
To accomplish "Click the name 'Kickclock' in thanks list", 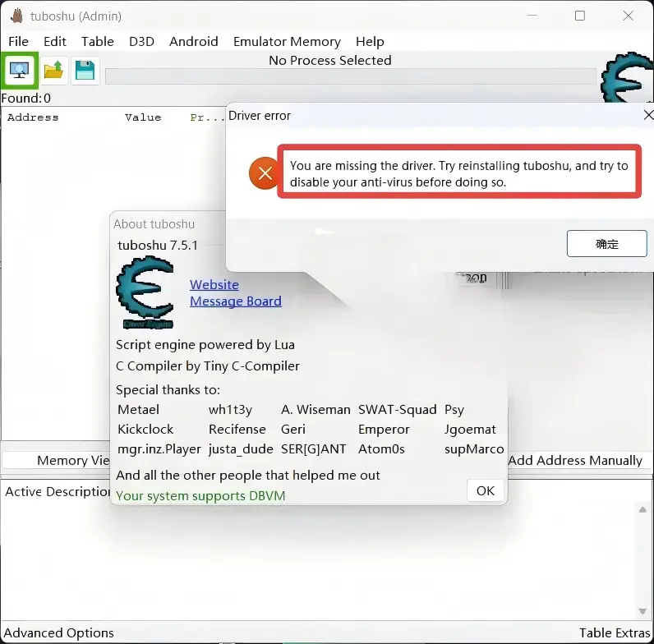I will click(x=145, y=429).
